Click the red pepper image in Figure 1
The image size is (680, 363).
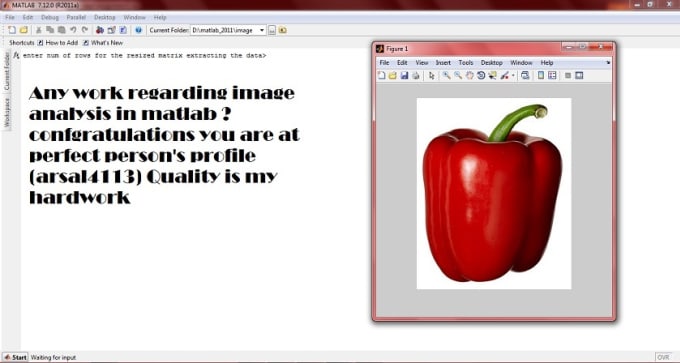click(x=493, y=193)
